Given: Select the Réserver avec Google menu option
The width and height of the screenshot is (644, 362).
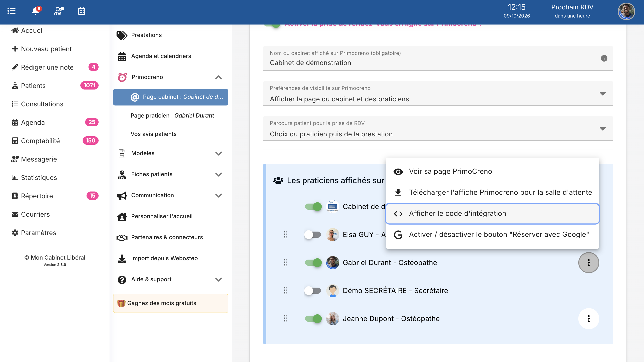Looking at the screenshot, I should [492, 235].
